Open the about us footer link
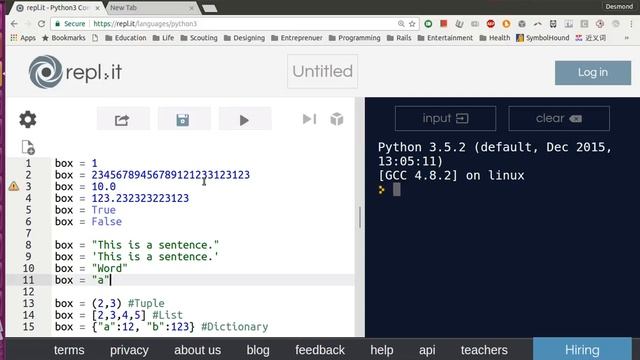Screen dimensions: 640x360 [x=198, y=350]
